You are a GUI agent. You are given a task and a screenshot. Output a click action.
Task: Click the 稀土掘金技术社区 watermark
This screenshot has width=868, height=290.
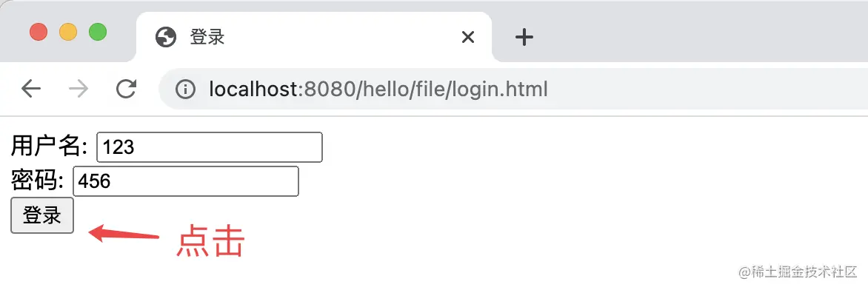point(798,272)
